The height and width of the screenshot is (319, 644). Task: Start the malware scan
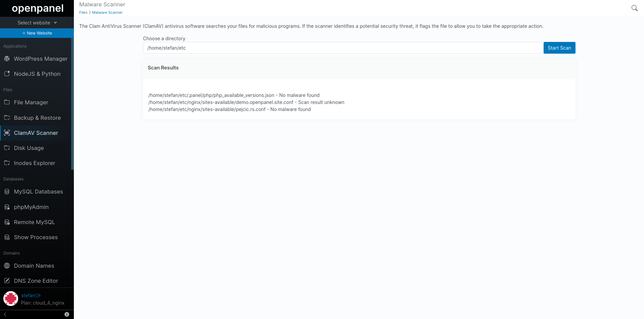point(559,48)
